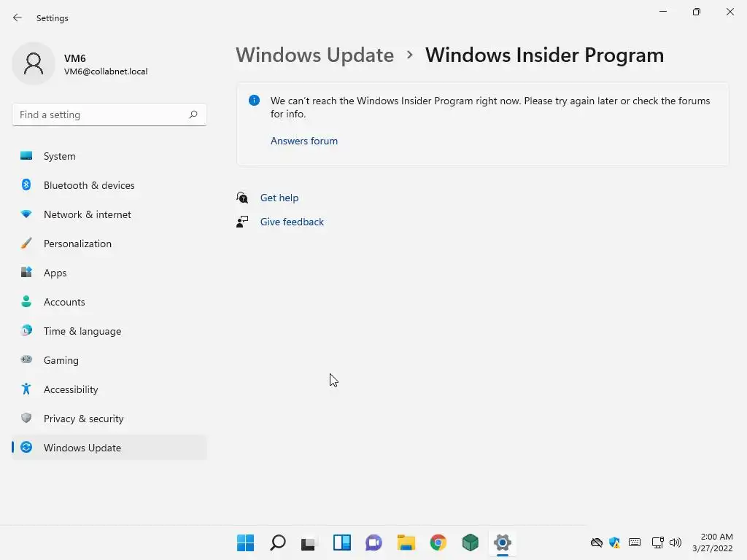Open Chat on the taskbar
This screenshot has height=560, width=747.
tap(374, 542)
